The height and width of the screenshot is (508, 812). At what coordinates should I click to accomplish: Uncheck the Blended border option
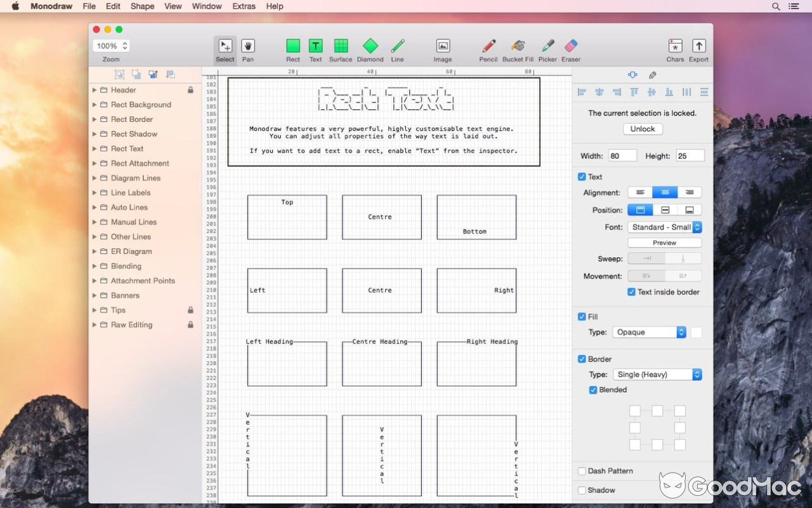tap(594, 390)
